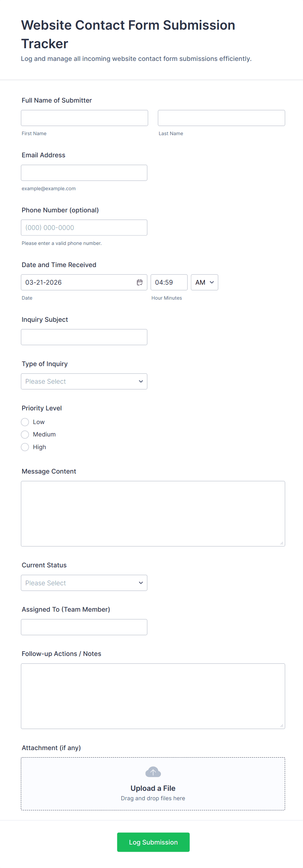
Task: Focus the First Name field
Action: point(84,118)
